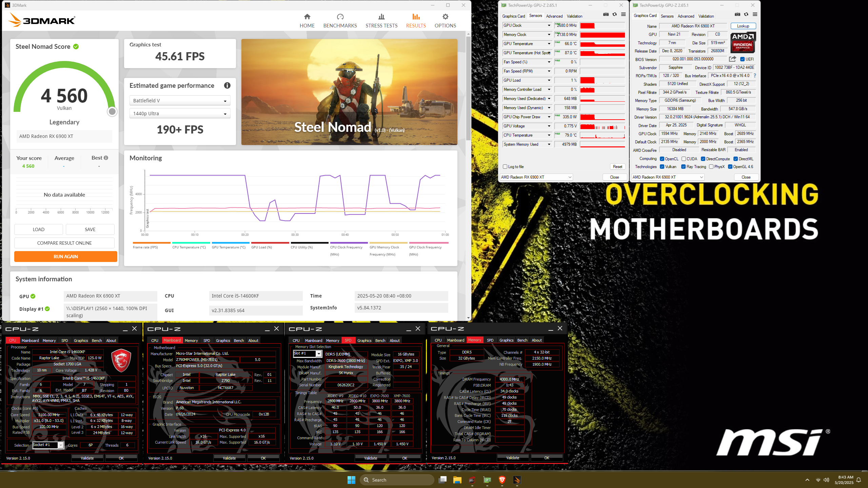Expand the GPU Load sensor dropdown

(x=549, y=80)
